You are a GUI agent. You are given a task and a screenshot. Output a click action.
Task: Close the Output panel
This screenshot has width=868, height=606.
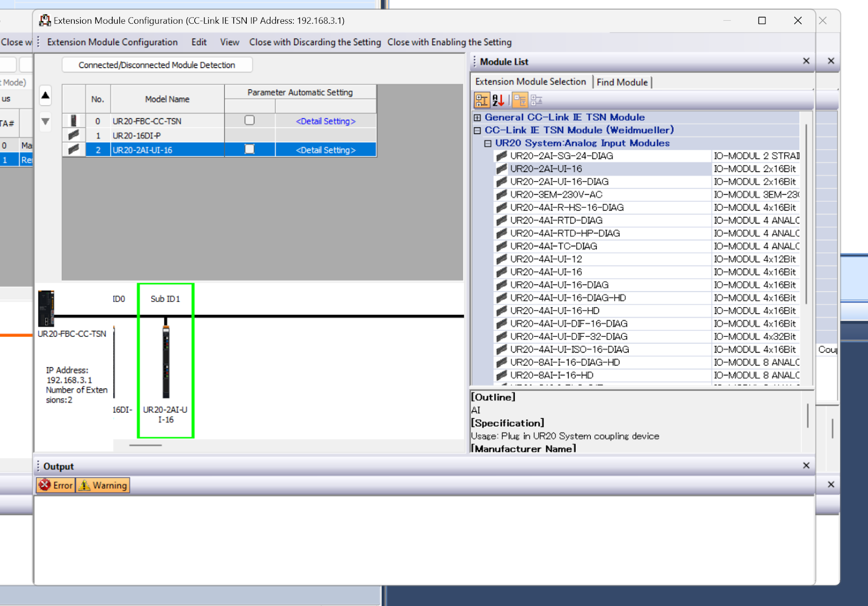point(806,465)
